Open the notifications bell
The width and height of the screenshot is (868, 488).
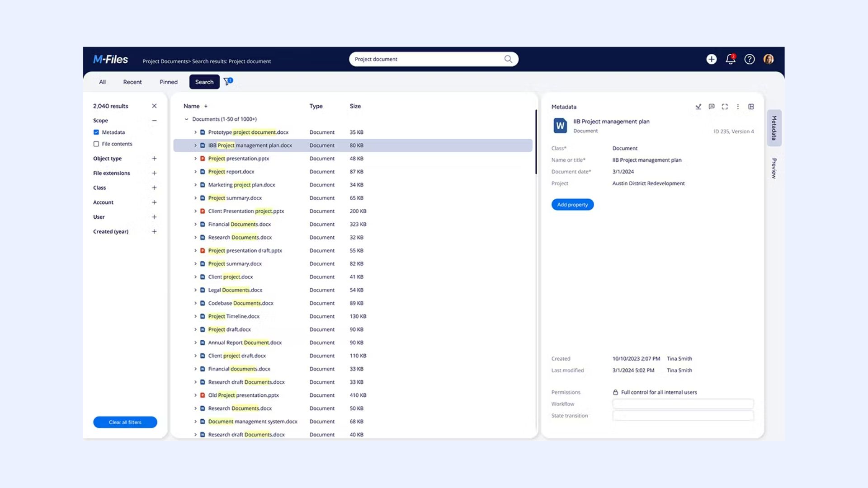pyautogui.click(x=730, y=59)
